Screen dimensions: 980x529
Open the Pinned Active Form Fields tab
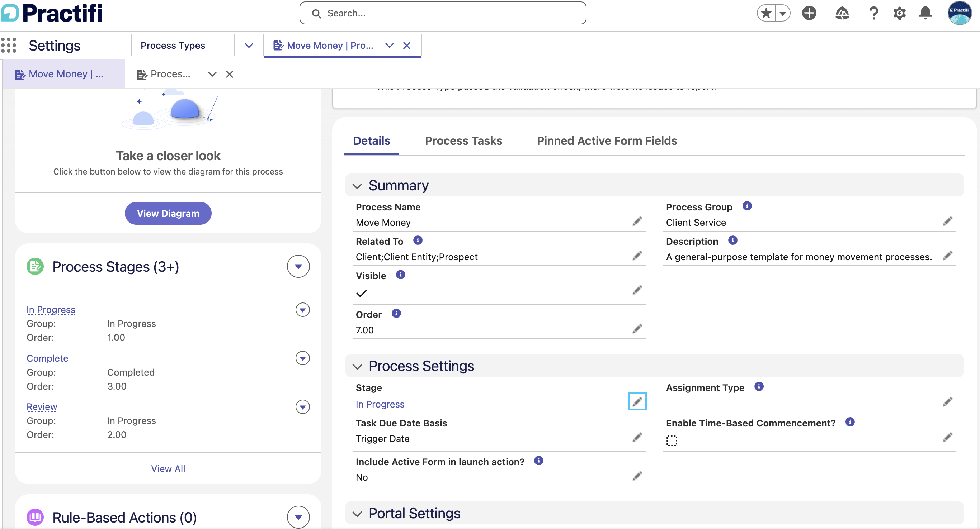[607, 141]
